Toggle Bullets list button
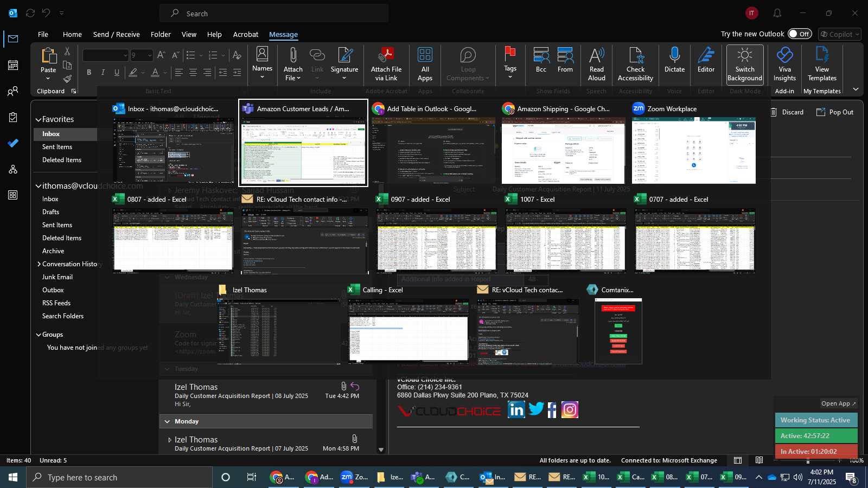Screen dimensions: 868x488 (190, 55)
